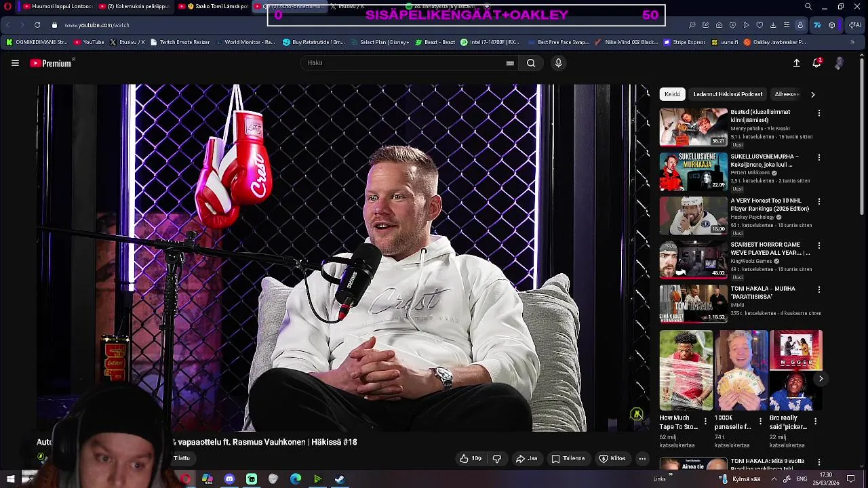The height and width of the screenshot is (488, 868).
Task: Save video with Tallenna button
Action: pos(568,459)
